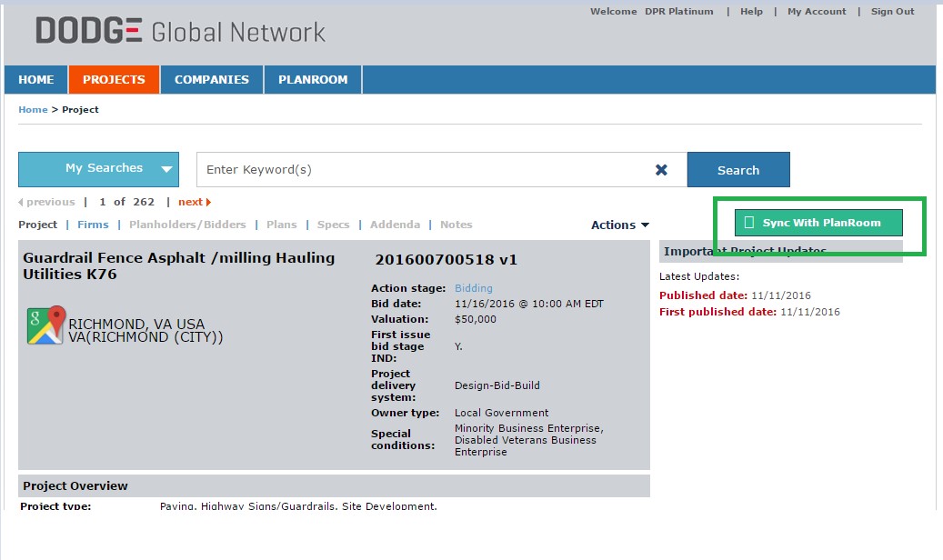Go to the next project result
Screen dimensions: 943x560
coord(194,202)
